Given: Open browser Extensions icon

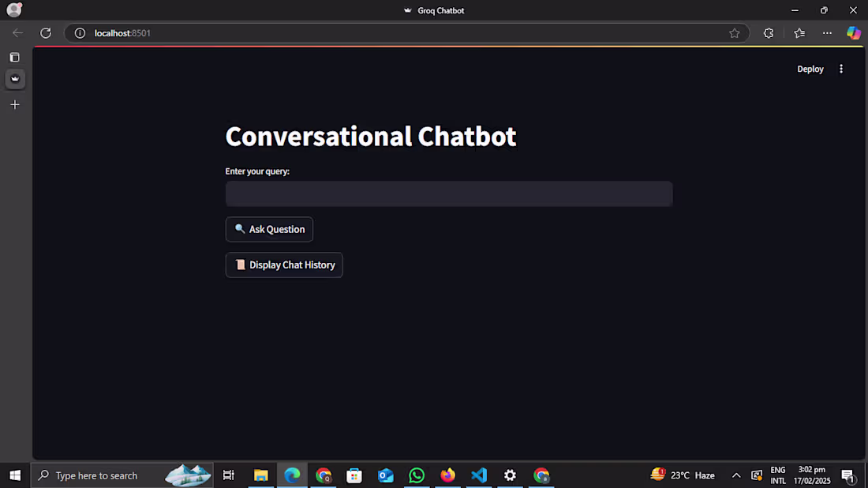Looking at the screenshot, I should click(768, 32).
